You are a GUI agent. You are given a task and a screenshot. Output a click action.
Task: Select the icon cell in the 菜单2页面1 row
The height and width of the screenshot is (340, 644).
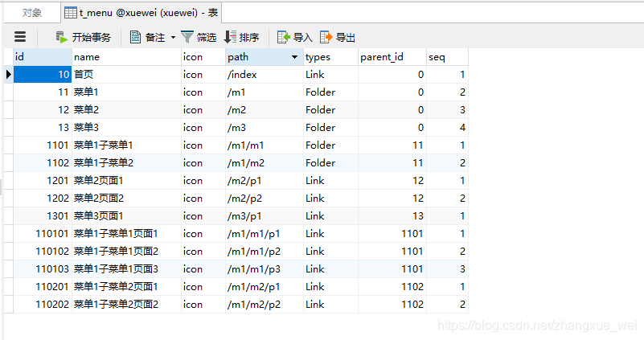(203, 180)
